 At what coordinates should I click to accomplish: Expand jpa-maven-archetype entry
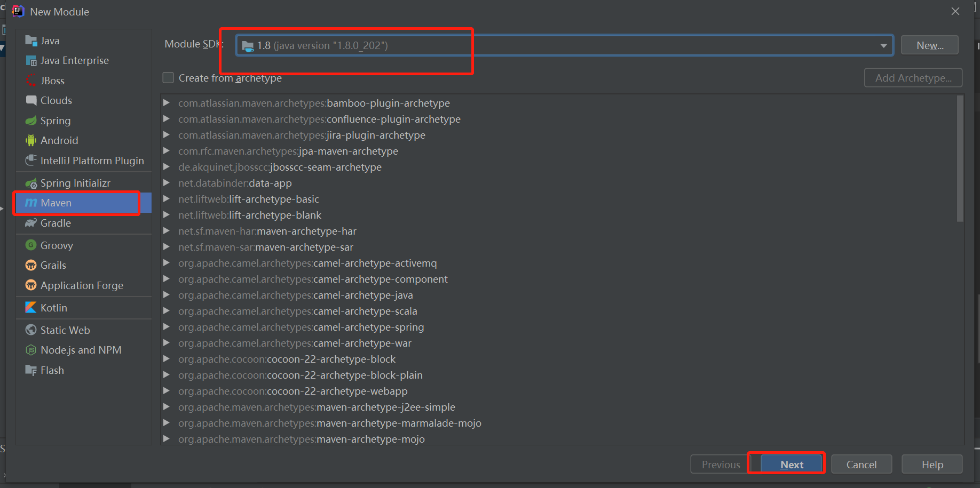(x=167, y=150)
